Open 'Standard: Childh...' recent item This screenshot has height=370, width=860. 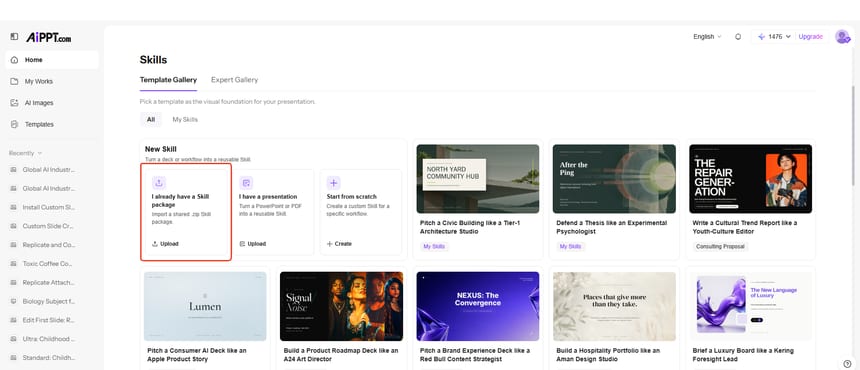coord(48,358)
